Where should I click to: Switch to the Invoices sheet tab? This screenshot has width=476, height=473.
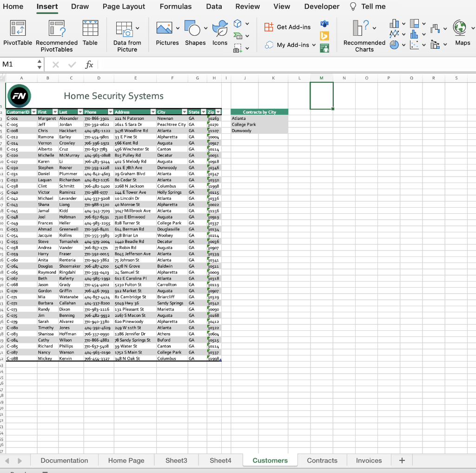[x=369, y=460]
